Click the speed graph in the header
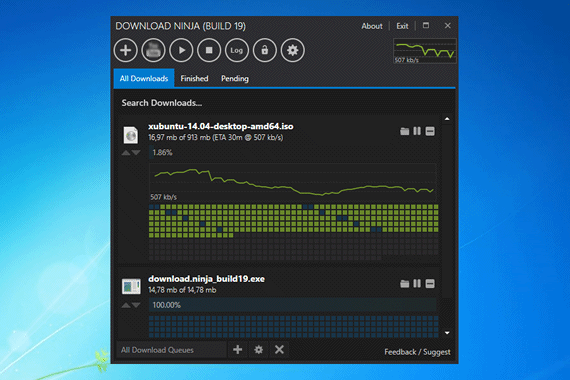Screen dimensions: 570x380 425,51
